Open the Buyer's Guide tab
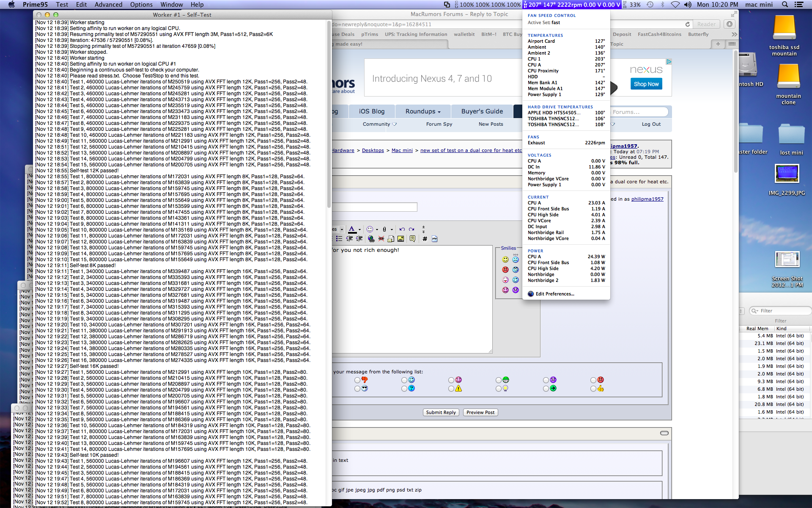This screenshot has height=508, width=812. point(482,111)
